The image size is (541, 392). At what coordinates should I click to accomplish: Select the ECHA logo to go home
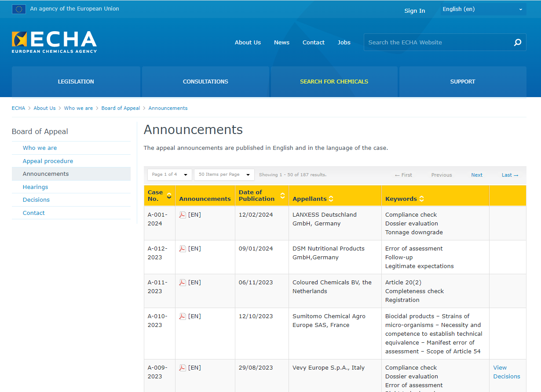pos(54,42)
